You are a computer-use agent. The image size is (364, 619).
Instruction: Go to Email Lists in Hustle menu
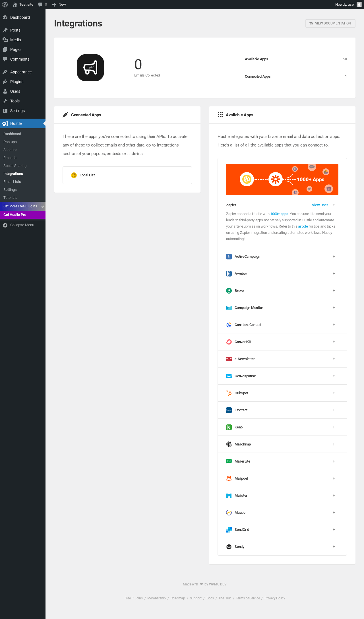[x=12, y=182]
